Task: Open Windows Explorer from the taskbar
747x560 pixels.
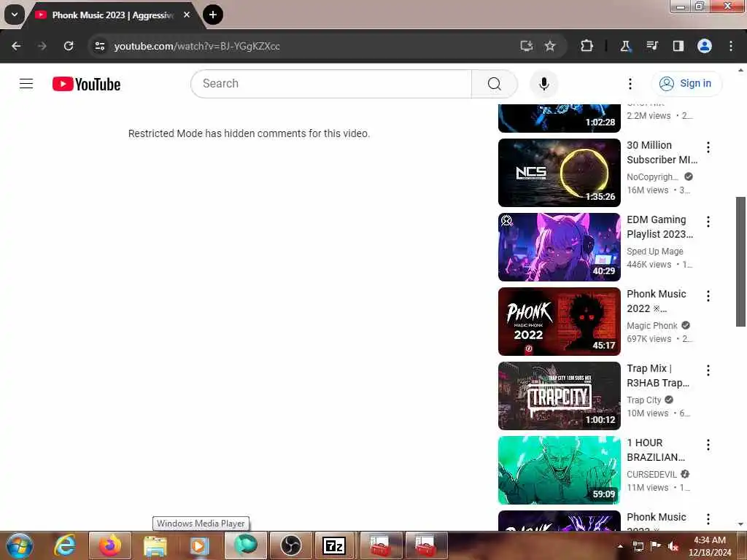Action: [155, 545]
